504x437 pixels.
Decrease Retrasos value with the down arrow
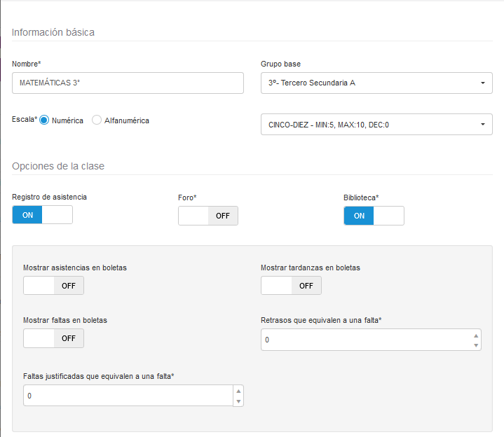pos(477,345)
